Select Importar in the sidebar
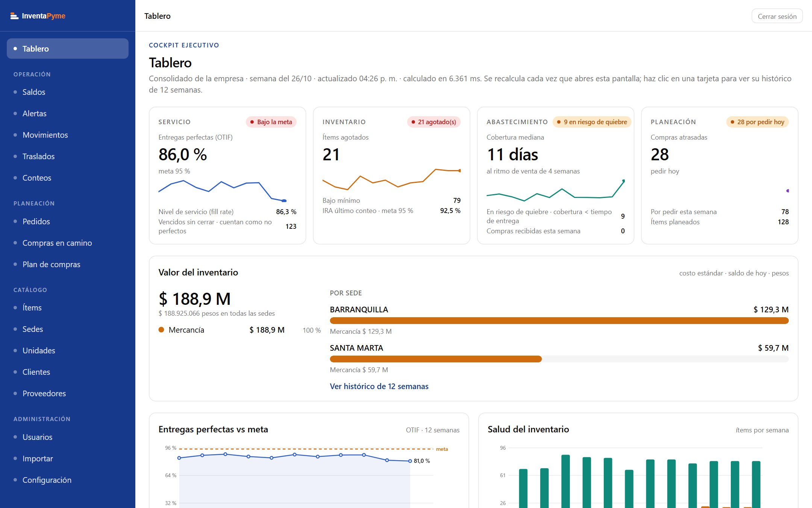 [x=68, y=458]
